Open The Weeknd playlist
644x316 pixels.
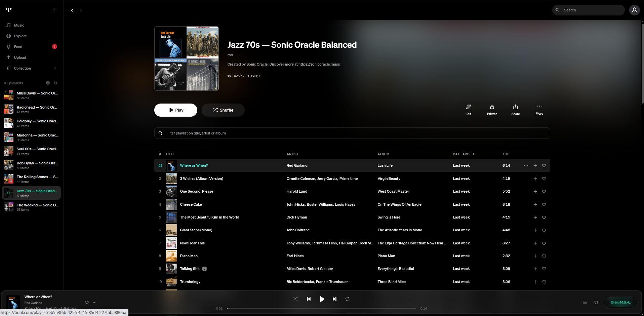(x=32, y=207)
